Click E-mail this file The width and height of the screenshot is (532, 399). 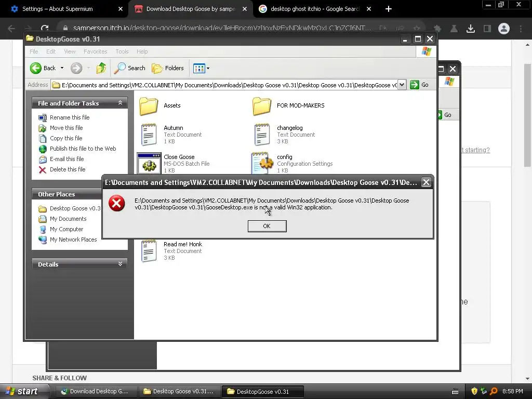66,159
